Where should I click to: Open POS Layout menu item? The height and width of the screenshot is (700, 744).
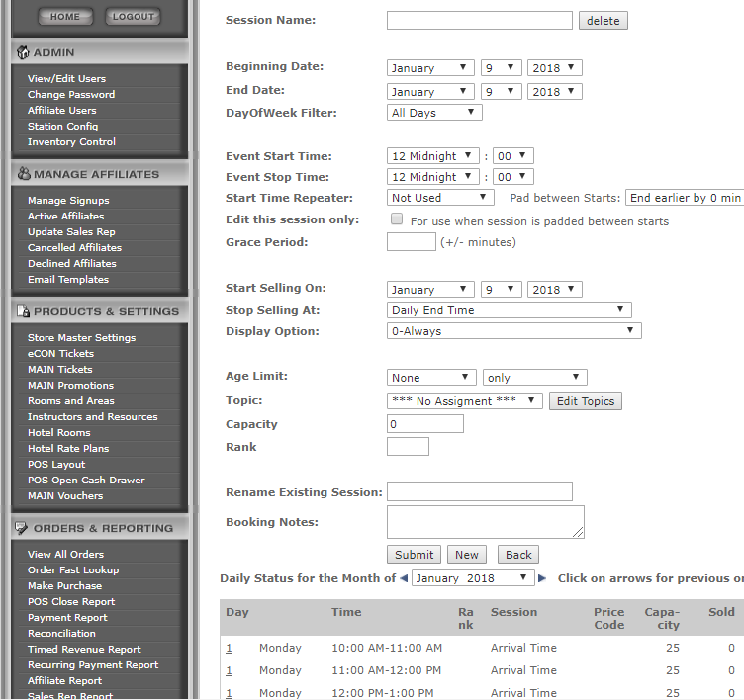tap(56, 465)
